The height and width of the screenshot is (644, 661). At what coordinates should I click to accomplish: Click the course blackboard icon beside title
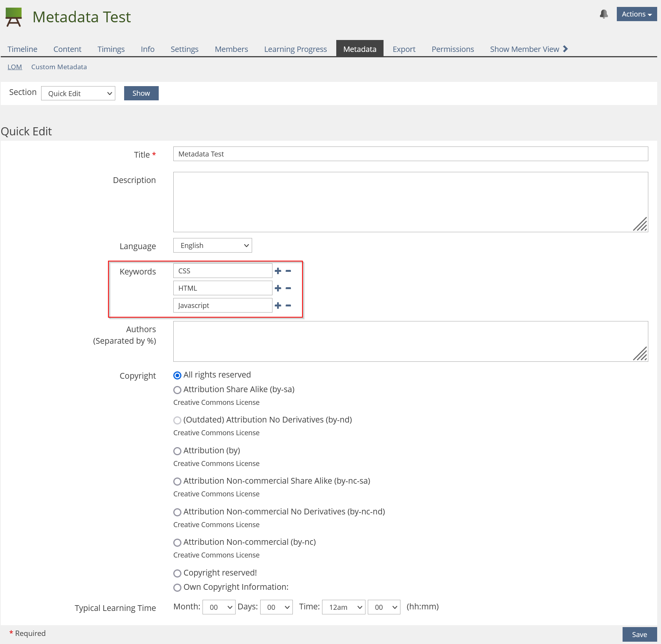click(x=14, y=17)
